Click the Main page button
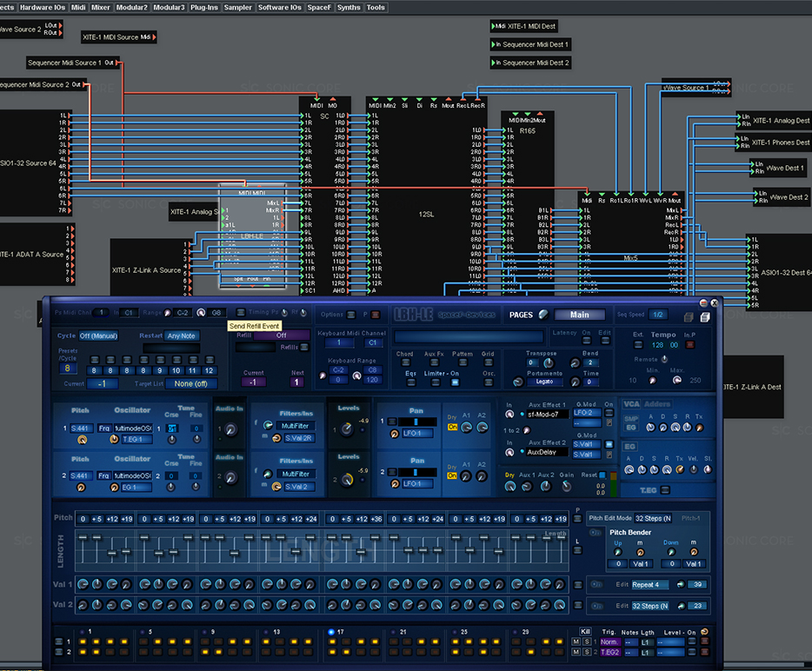This screenshot has height=671, width=812. tap(580, 315)
